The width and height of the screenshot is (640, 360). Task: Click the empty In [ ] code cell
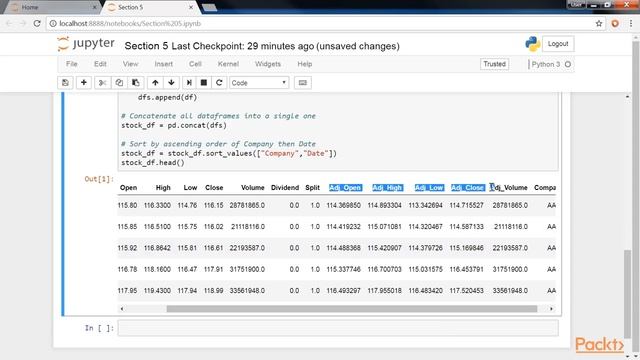[x=338, y=328]
